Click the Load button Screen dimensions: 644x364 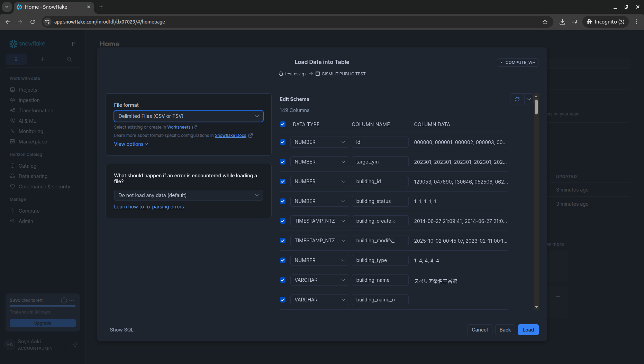click(528, 330)
